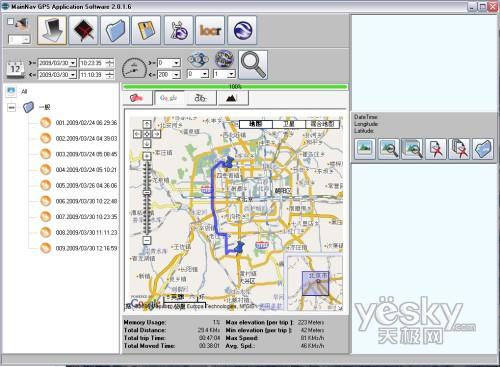Image resolution: width=500 pixels, height=367 pixels.
Task: Open the 0 dropdown under network icon
Action: 205,74
